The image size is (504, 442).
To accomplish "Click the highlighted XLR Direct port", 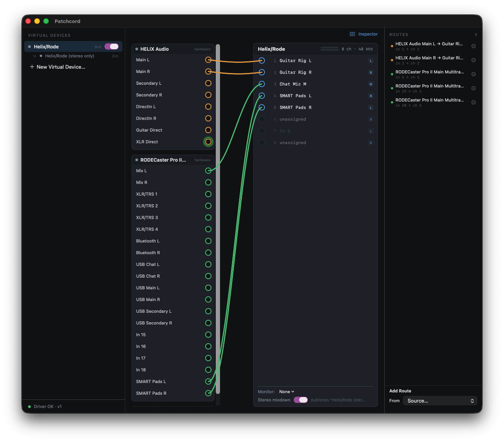I will [208, 142].
